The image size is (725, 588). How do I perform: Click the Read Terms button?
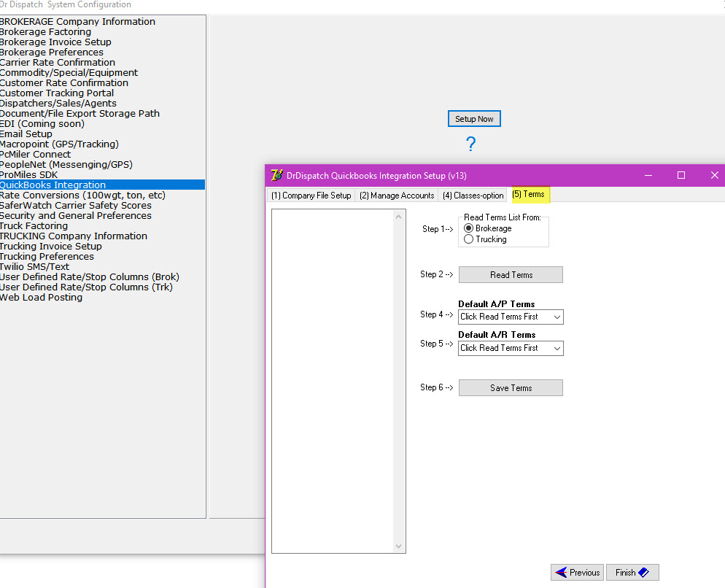coord(511,275)
